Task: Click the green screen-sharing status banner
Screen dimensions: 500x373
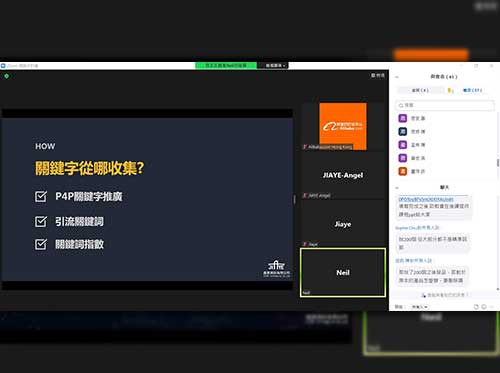Action: [x=226, y=66]
